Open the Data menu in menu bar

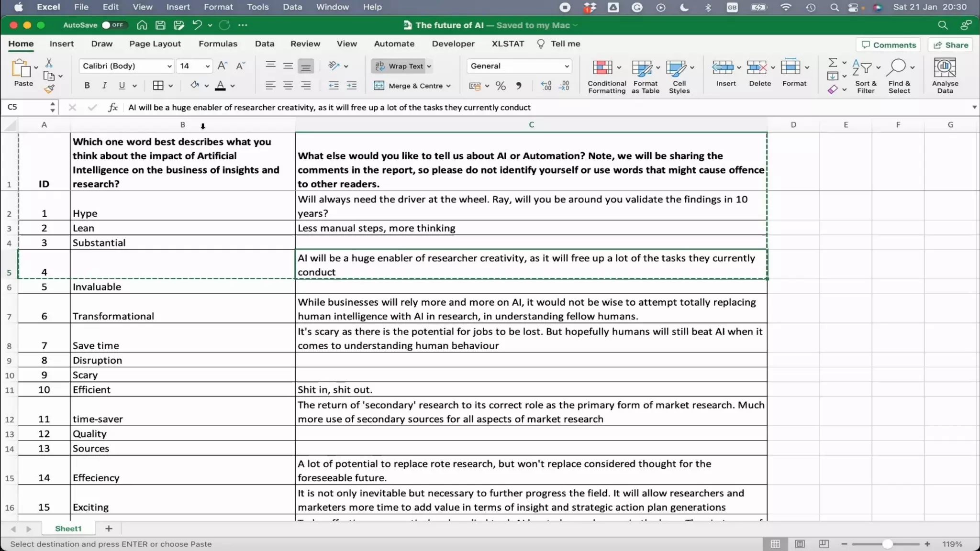pyautogui.click(x=292, y=7)
